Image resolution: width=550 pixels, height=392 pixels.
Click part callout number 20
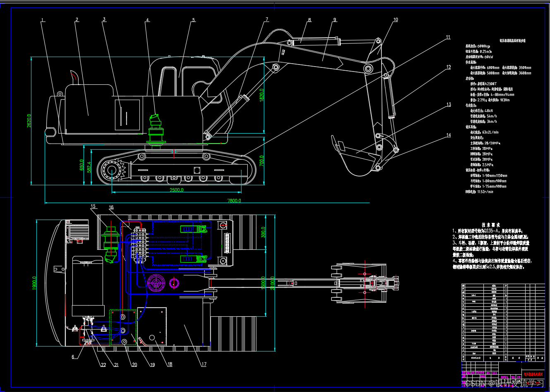click(x=134, y=365)
